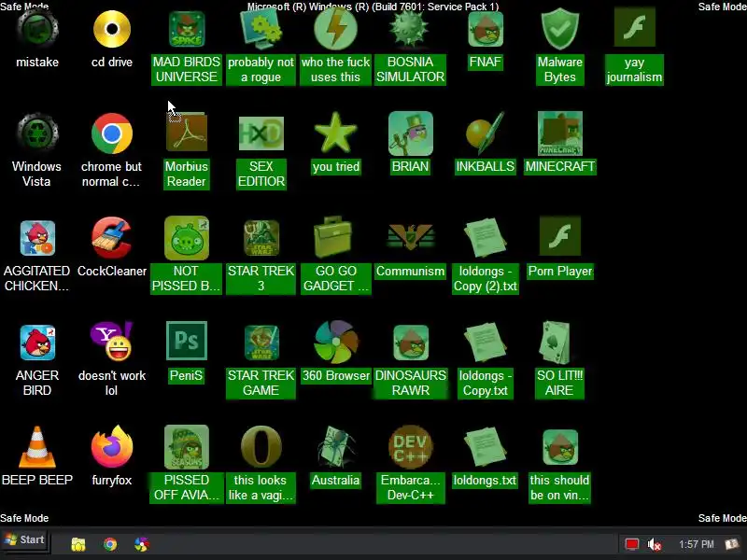
Task: Click the muted volume tray icon
Action: (655, 544)
